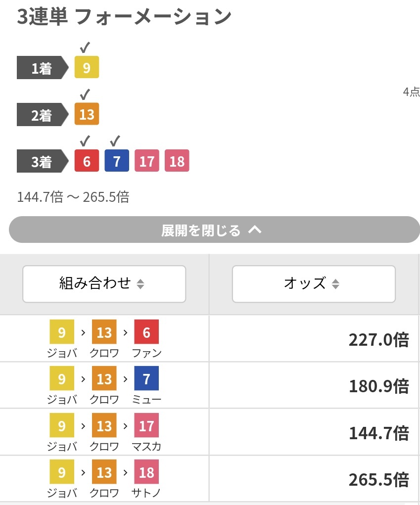Sort by 組み合わせ column
The width and height of the screenshot is (420, 505).
(104, 284)
